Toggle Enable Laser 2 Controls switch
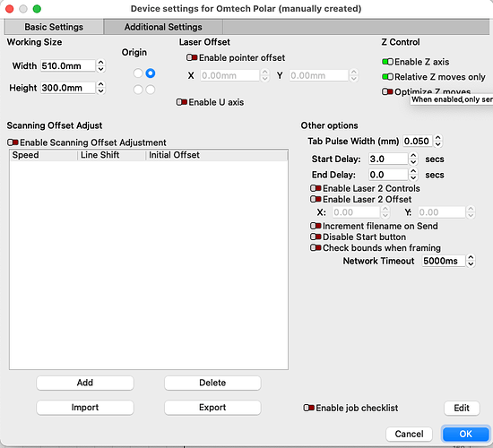 316,188
